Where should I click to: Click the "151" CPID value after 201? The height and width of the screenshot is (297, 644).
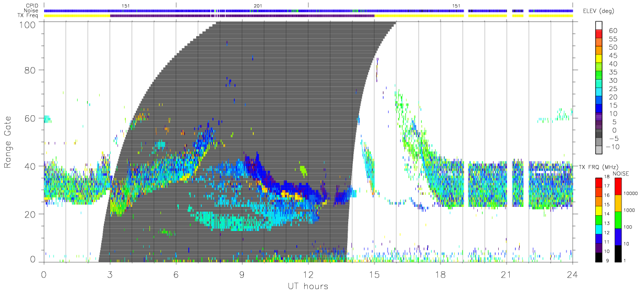tap(456, 6)
